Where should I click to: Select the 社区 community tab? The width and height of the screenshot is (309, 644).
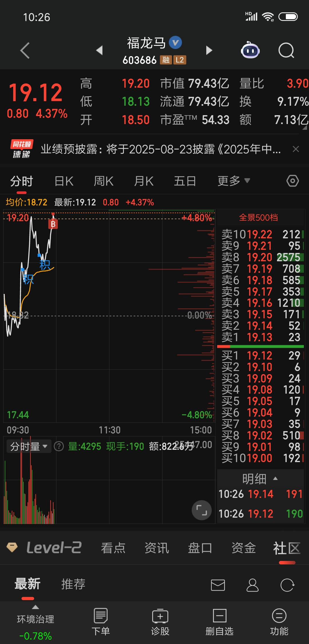coord(287,548)
